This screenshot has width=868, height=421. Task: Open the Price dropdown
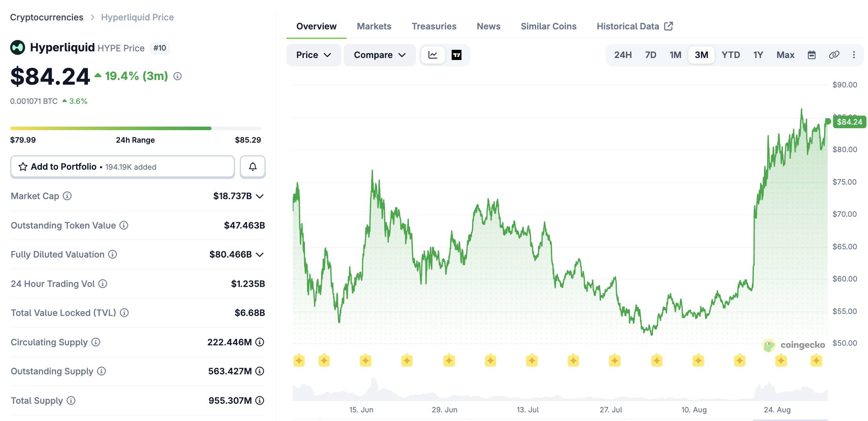coord(314,55)
